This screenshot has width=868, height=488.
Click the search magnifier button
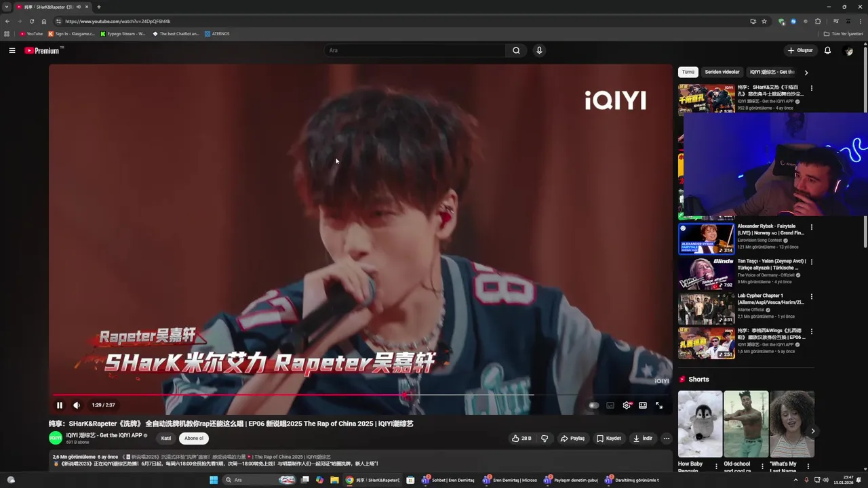[x=516, y=50]
